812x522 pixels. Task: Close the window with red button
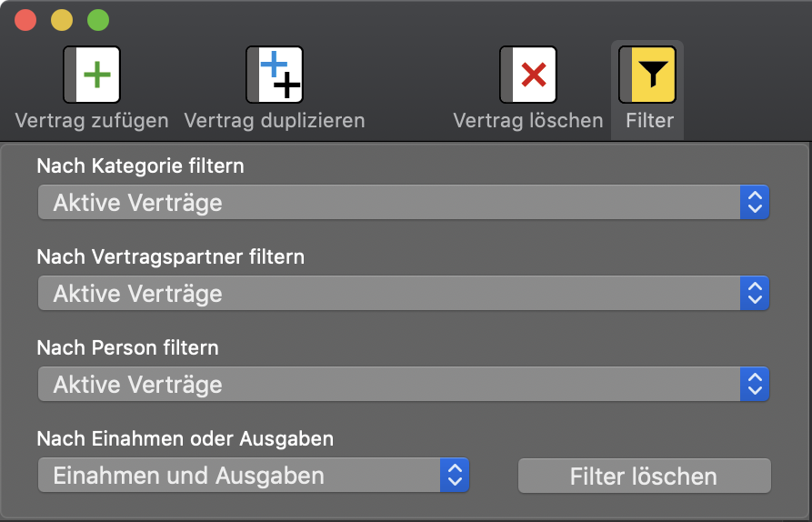pos(25,20)
